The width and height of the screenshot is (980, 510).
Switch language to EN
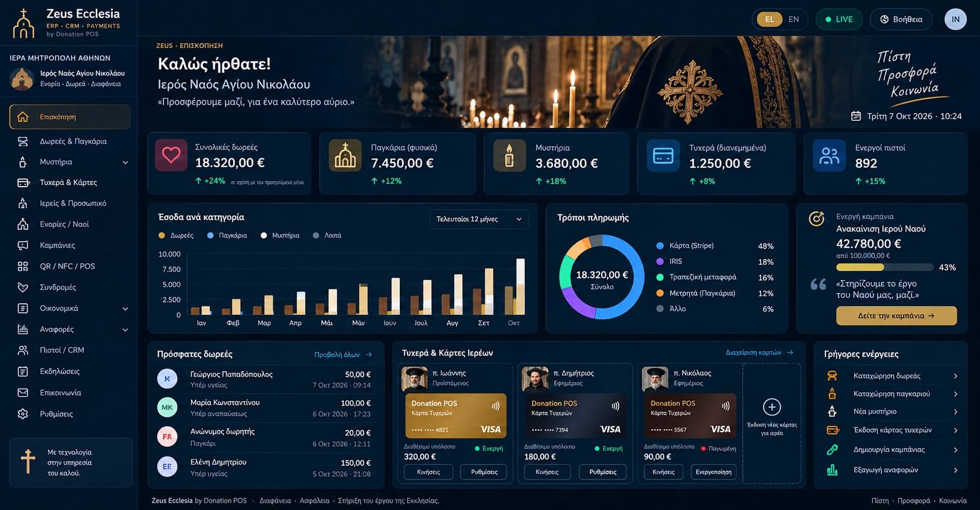(793, 19)
